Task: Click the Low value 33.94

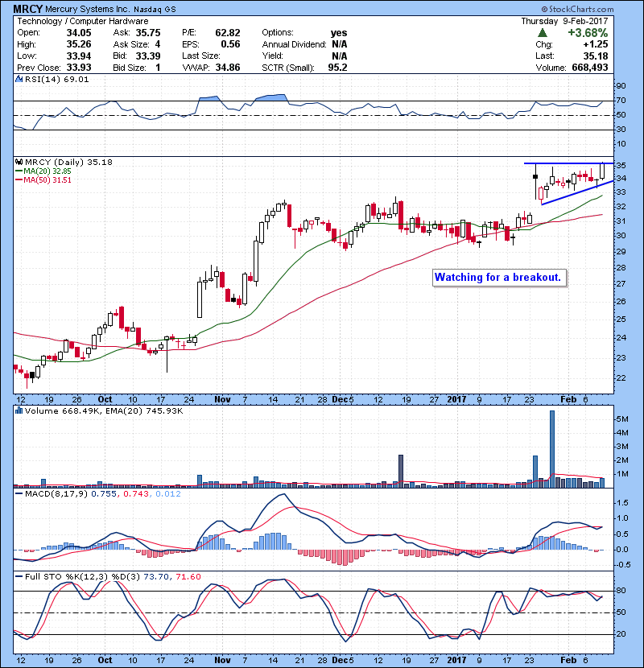Action: [x=79, y=56]
